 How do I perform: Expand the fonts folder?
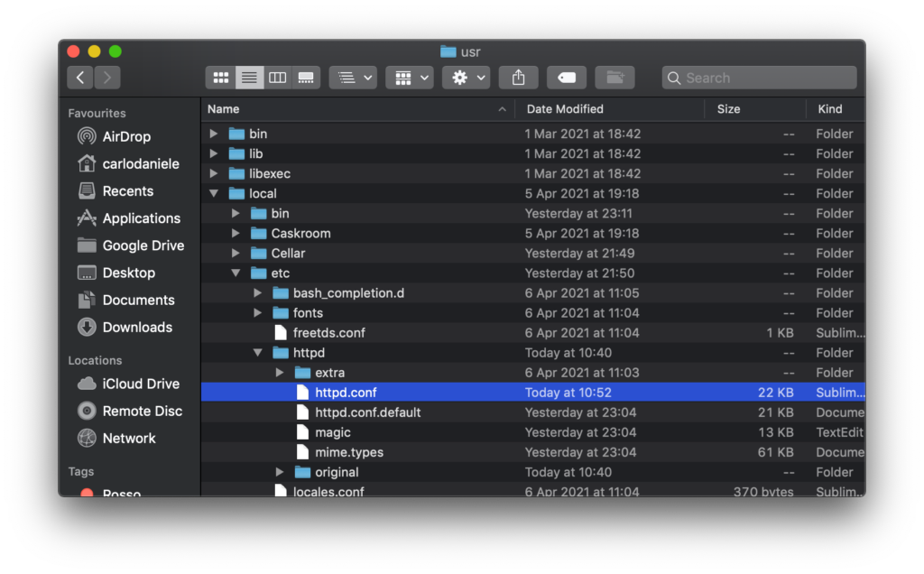point(257,313)
